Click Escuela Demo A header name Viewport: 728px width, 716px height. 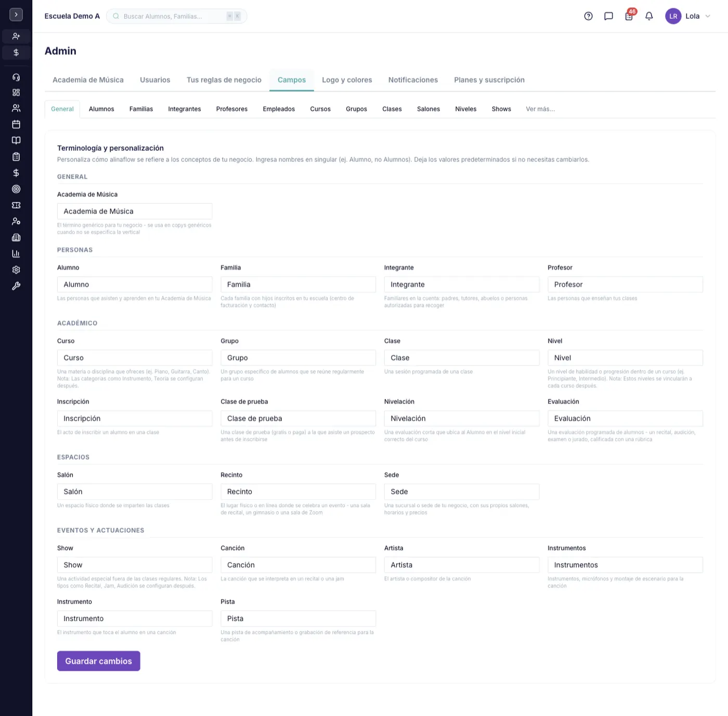[72, 16]
